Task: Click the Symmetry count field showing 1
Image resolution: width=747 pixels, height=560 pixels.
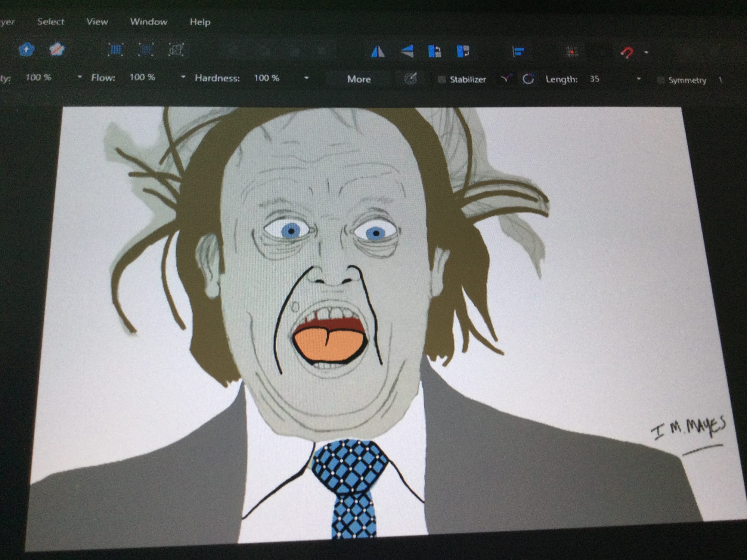Action: [720, 80]
